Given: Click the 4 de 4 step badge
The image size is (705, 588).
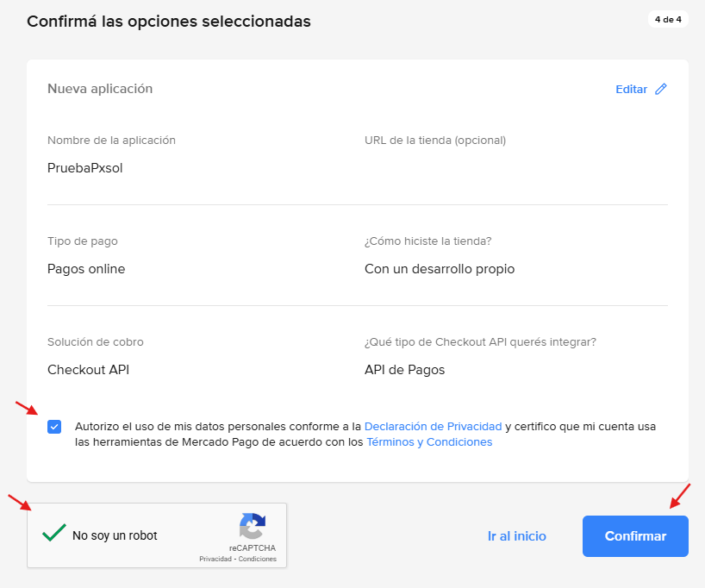Looking at the screenshot, I should (668, 19).
